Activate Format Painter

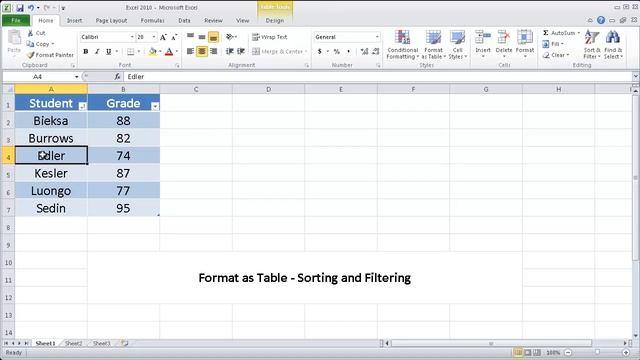(50, 55)
